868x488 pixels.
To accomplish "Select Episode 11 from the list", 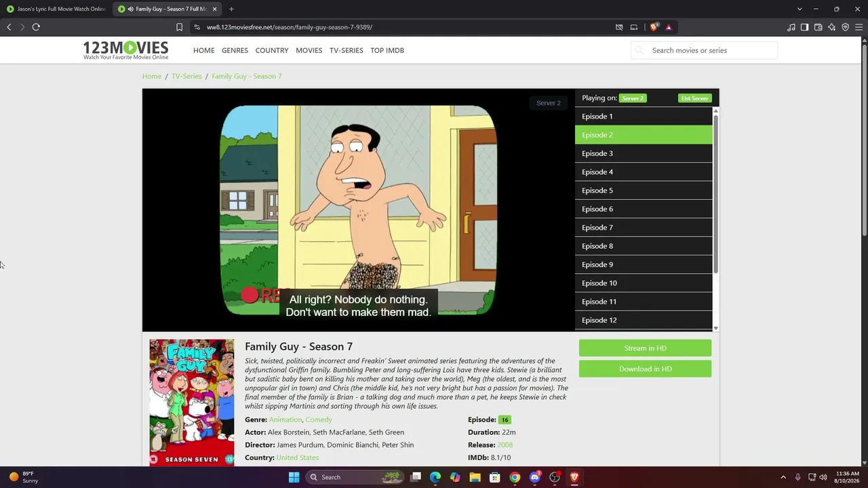I will pos(644,302).
